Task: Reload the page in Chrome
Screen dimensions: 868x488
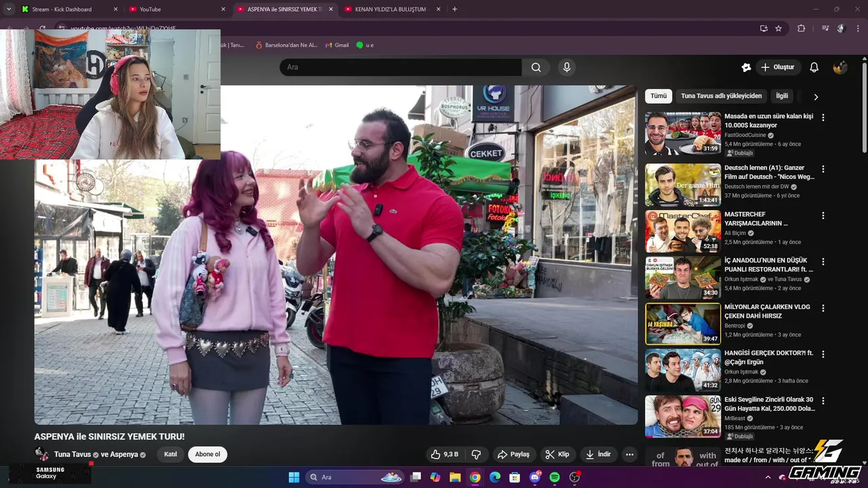Action: coord(42,28)
